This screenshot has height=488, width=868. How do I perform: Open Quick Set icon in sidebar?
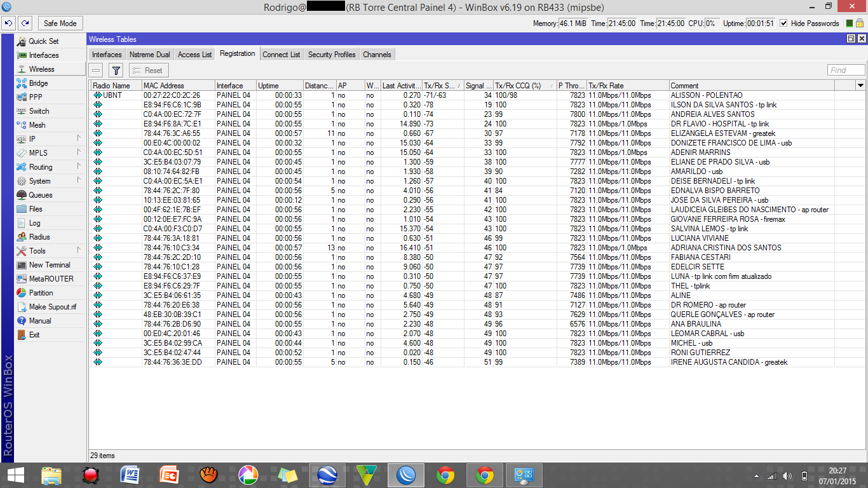point(22,41)
